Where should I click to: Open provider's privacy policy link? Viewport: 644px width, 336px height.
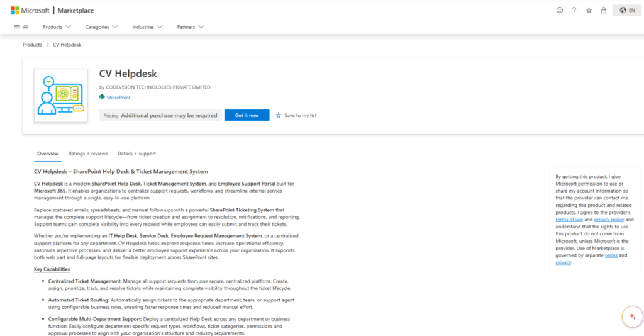pyautogui.click(x=609, y=220)
